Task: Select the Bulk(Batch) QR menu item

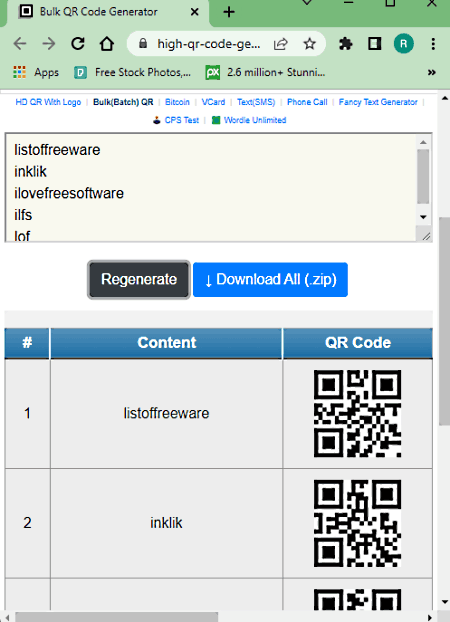Action: click(x=123, y=102)
